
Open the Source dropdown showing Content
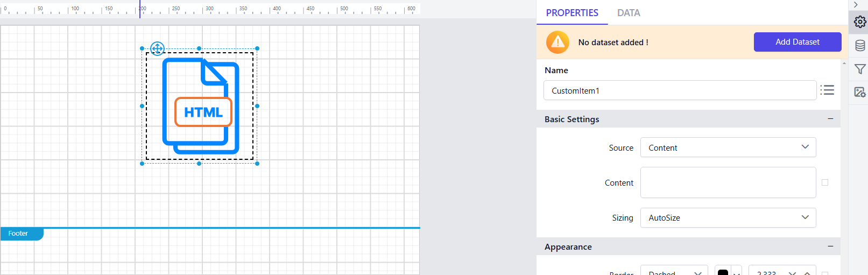[x=728, y=147]
